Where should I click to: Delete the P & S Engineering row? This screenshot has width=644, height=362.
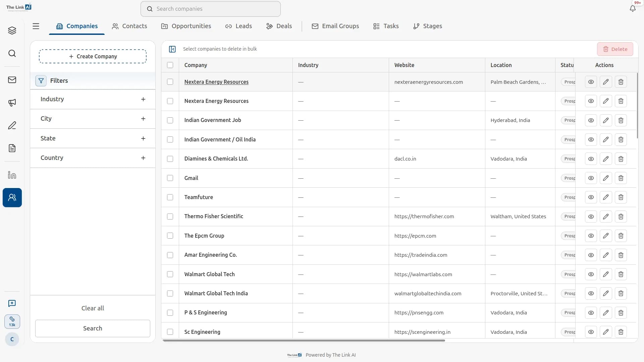pos(621,313)
